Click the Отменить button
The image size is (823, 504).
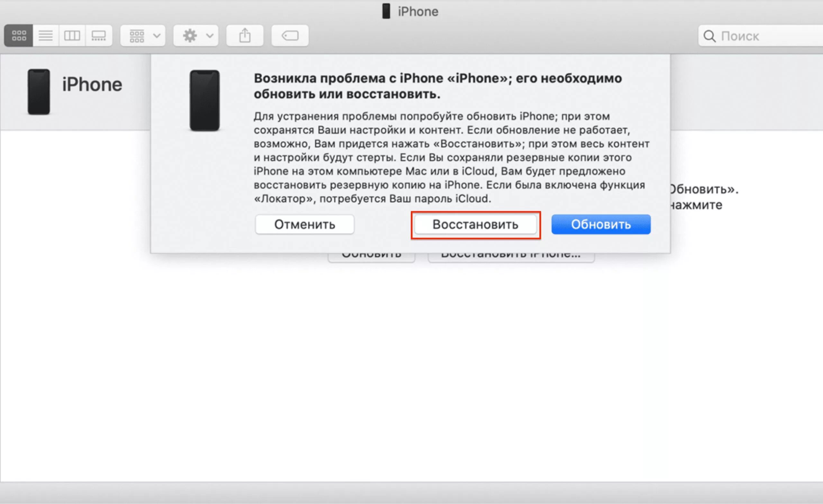click(305, 224)
